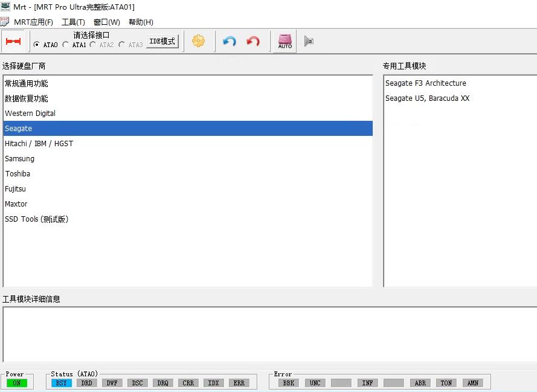Click the INF error indicator
Image resolution: width=537 pixels, height=392 pixels.
click(x=367, y=383)
